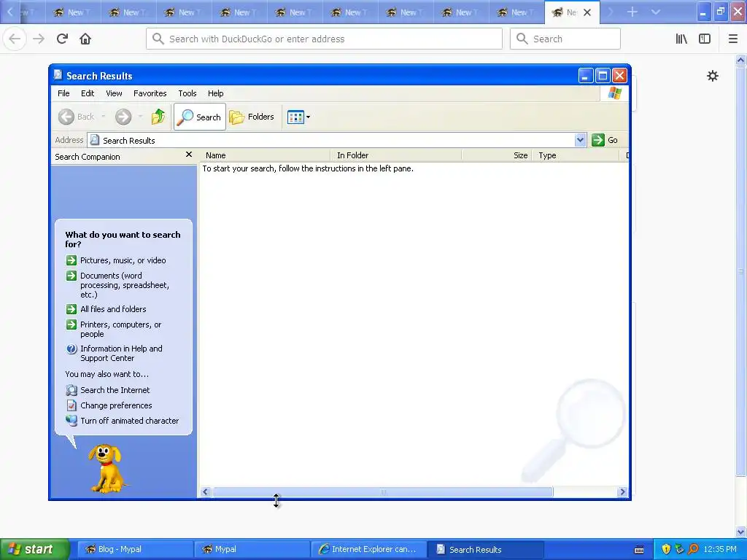747x560 pixels.
Task: Sort results by Type column header
Action: [x=576, y=155]
